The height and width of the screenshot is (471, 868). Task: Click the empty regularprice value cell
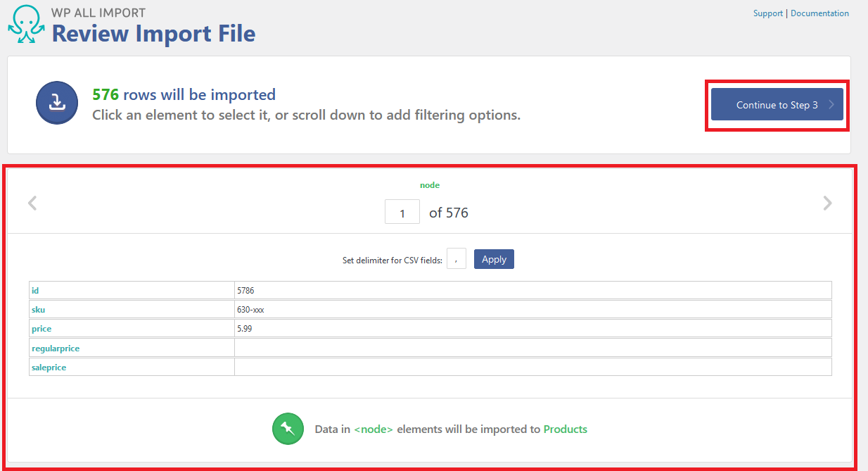tap(533, 348)
